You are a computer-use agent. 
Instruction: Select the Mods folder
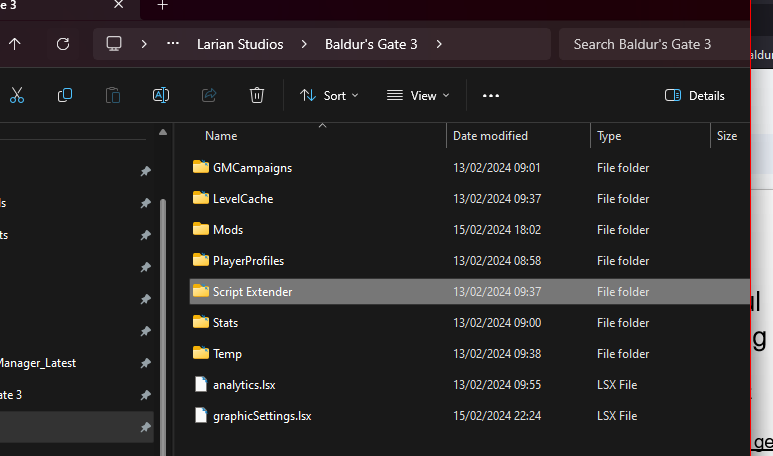tap(228, 229)
